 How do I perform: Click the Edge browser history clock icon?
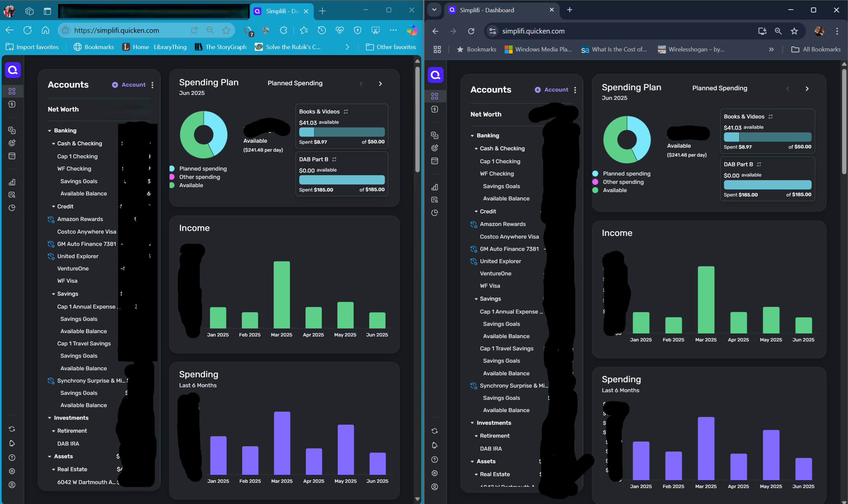pos(321,30)
